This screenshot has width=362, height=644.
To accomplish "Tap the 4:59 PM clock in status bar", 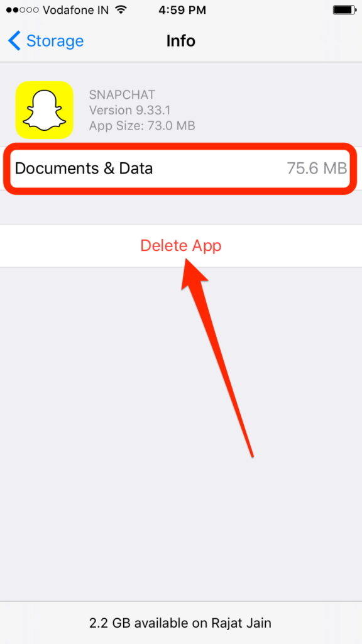I will (x=181, y=9).
